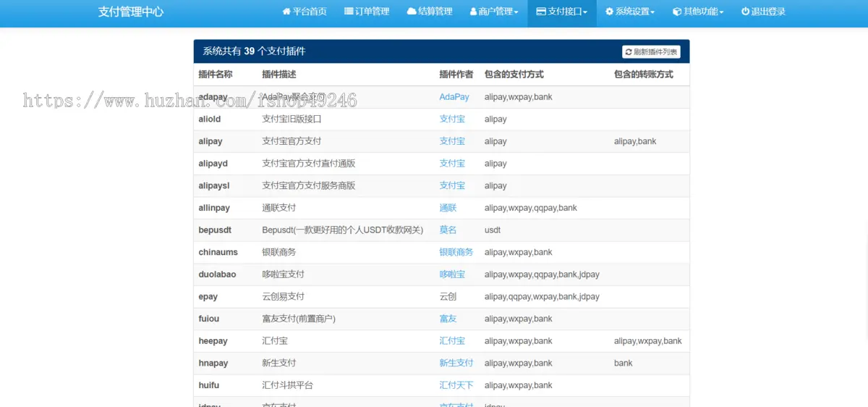Click the 支付宝官方支付直付通版 description

pyautogui.click(x=309, y=164)
